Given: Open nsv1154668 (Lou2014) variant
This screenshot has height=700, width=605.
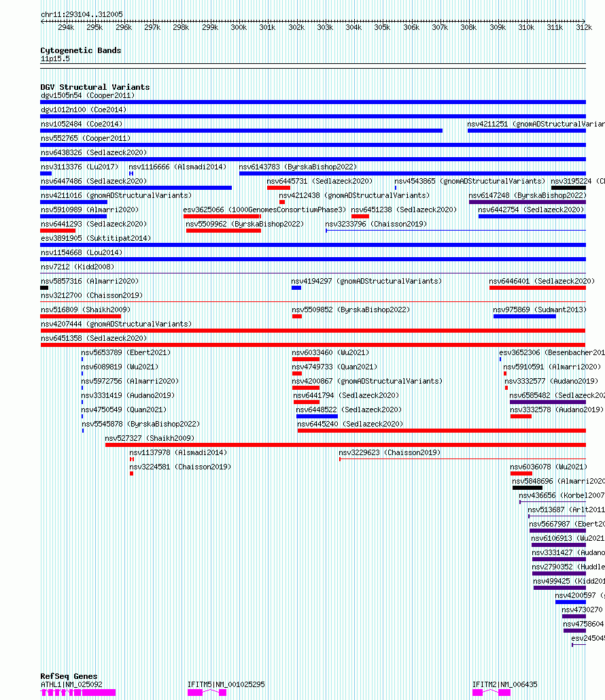Looking at the screenshot, I should (82, 252).
